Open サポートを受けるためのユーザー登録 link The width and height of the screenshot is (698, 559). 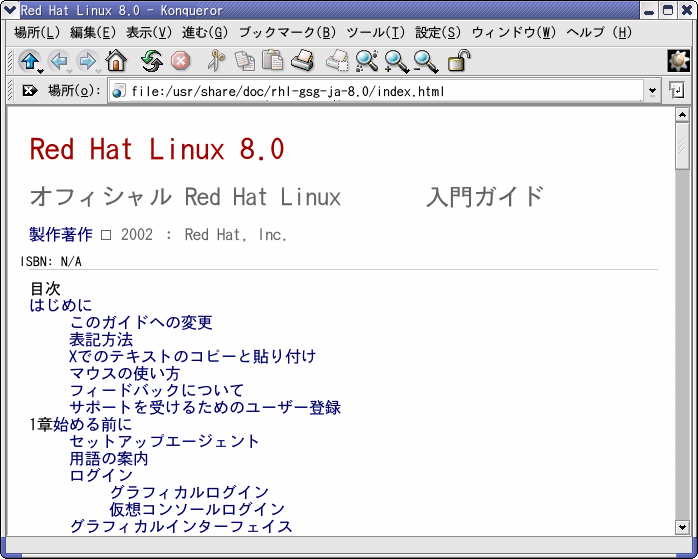pyautogui.click(x=205, y=408)
